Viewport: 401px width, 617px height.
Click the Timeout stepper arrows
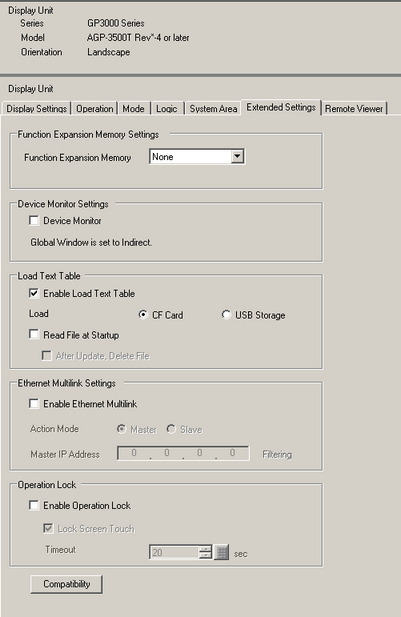coord(205,552)
